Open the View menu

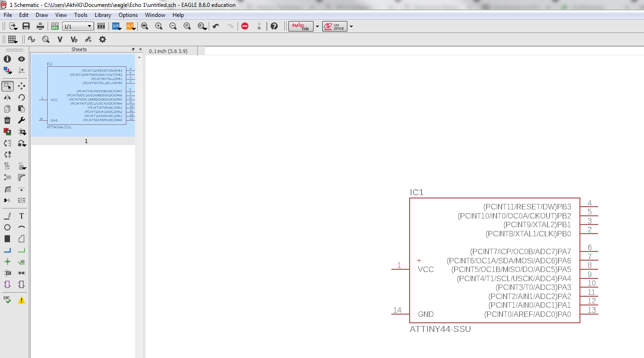[61, 15]
